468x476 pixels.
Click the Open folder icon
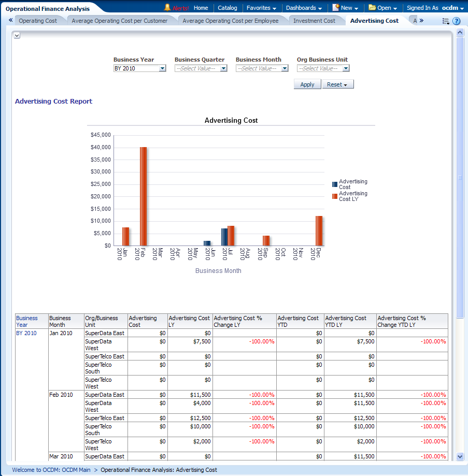[x=372, y=8]
